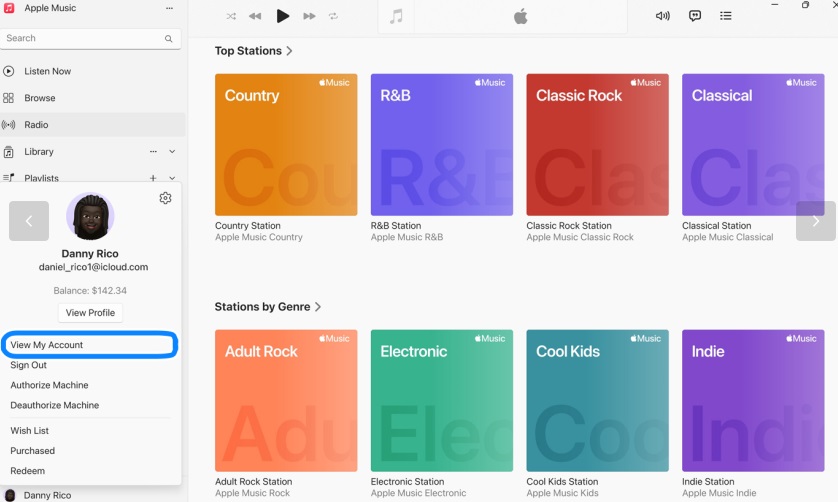Click 'Apple Music Kids' subtitle
This screenshot has height=502, width=838.
click(562, 493)
